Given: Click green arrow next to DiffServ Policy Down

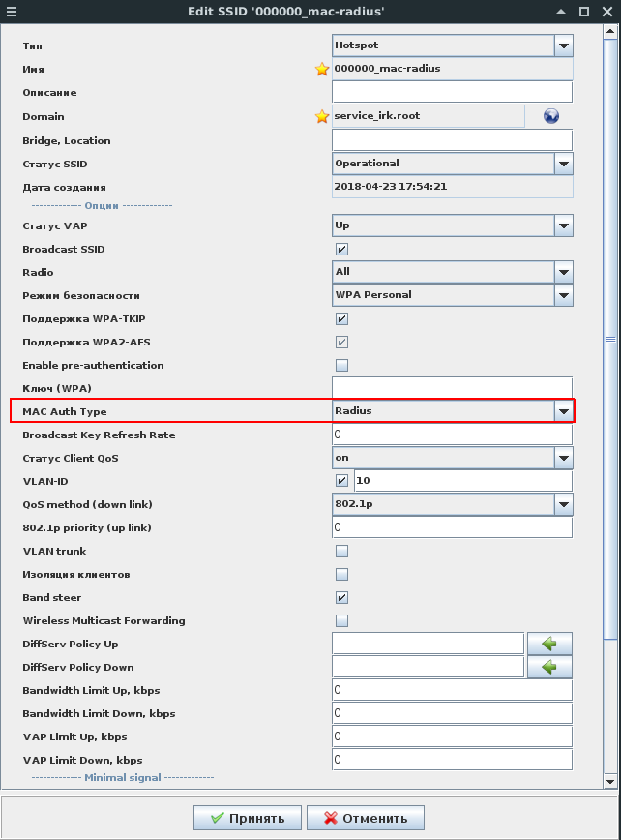Looking at the screenshot, I should click(x=549, y=667).
